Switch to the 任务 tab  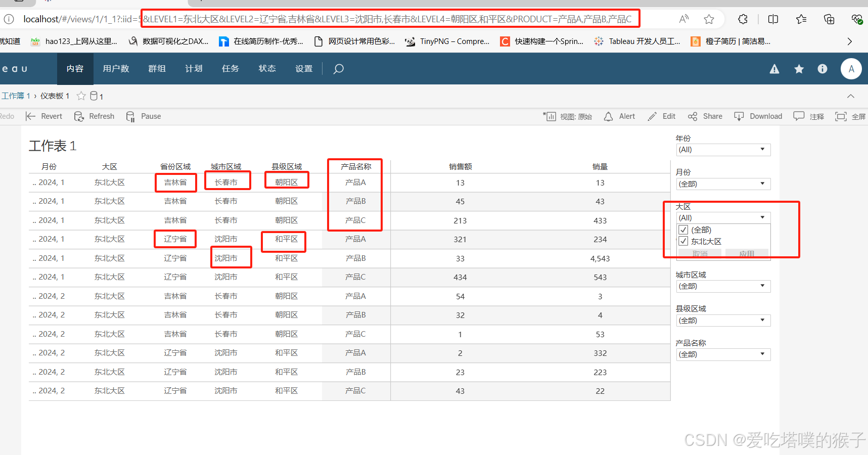231,69
